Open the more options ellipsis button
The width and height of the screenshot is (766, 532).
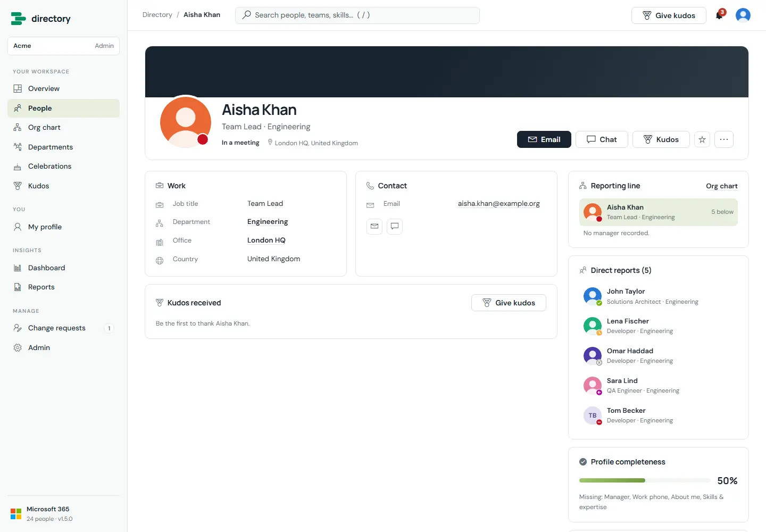pos(724,139)
